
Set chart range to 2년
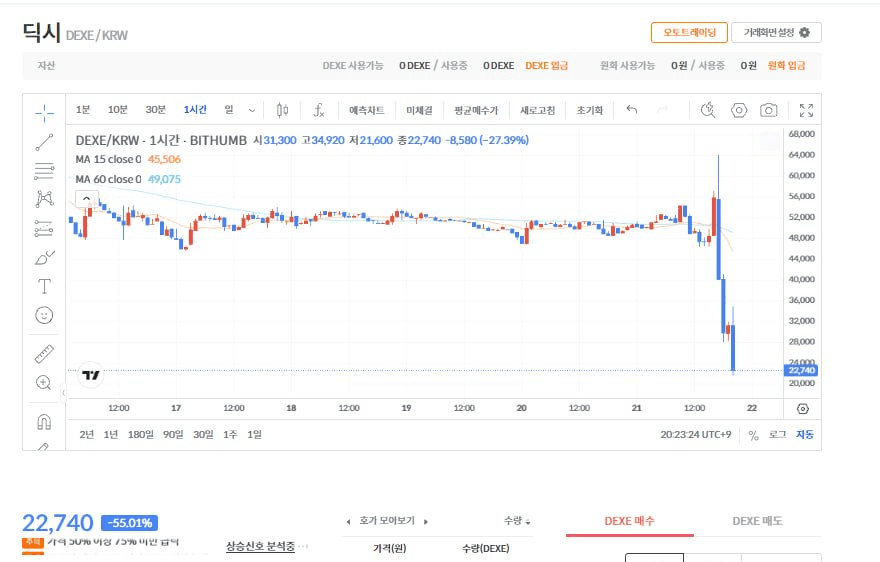(86, 435)
